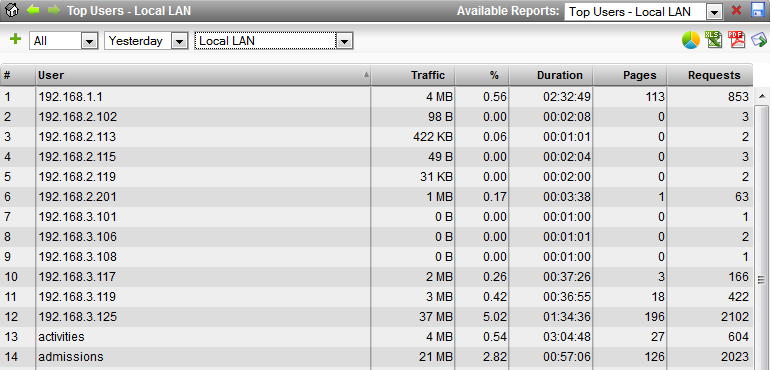The width and height of the screenshot is (772, 370).
Task: Click the admissions user entry
Action: [x=71, y=357]
